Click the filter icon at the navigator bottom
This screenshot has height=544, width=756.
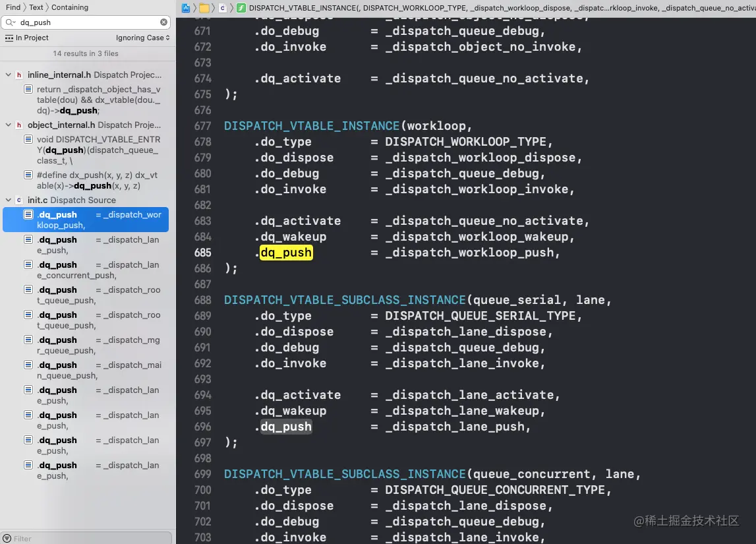[7, 538]
